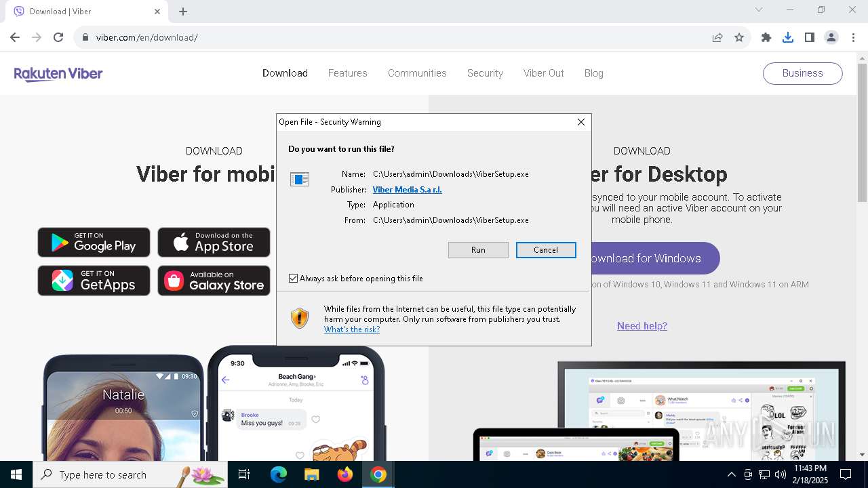
Task: Switch to Chrome on the taskbar
Action: [378, 474]
